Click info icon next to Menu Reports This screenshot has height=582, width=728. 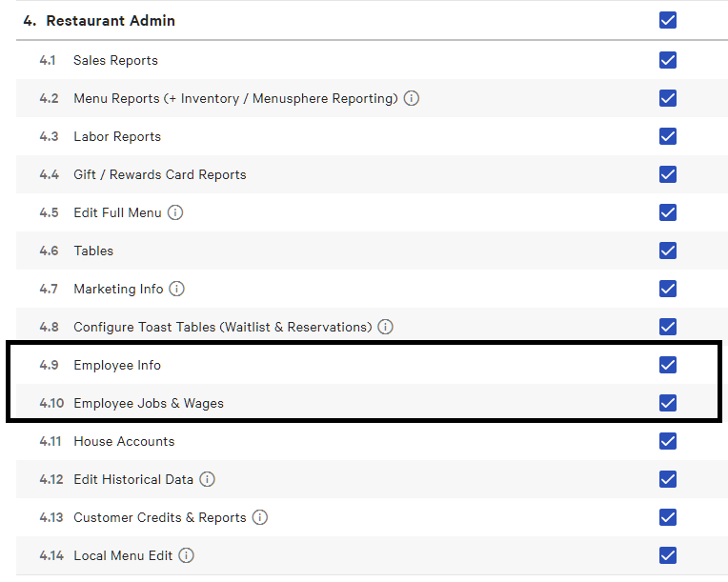pyautogui.click(x=412, y=98)
